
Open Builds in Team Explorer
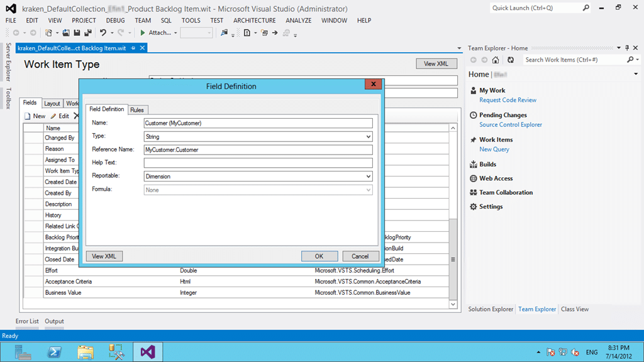pyautogui.click(x=487, y=164)
